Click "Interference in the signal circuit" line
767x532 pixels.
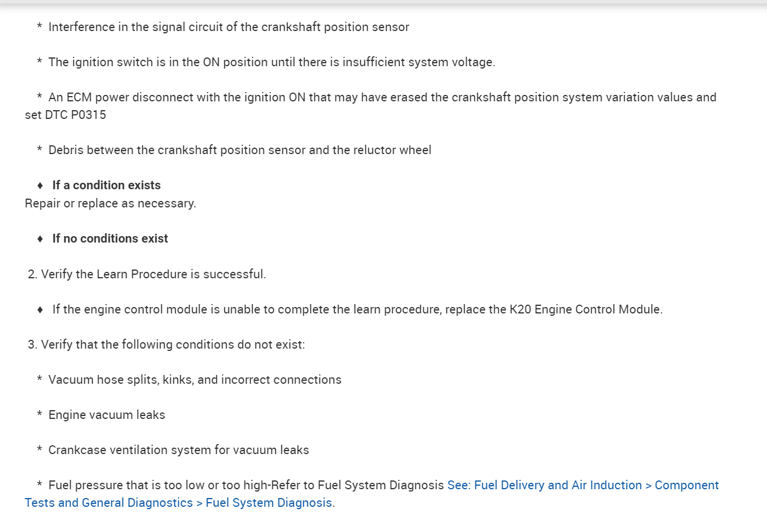coord(229,27)
